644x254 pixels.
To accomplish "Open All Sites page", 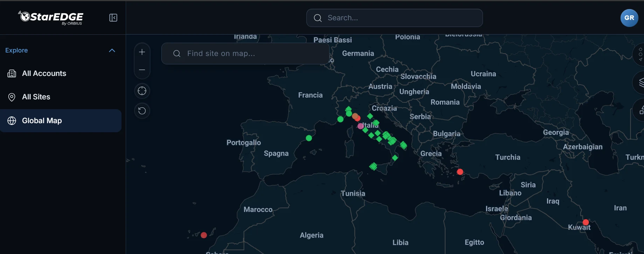I will (61, 97).
